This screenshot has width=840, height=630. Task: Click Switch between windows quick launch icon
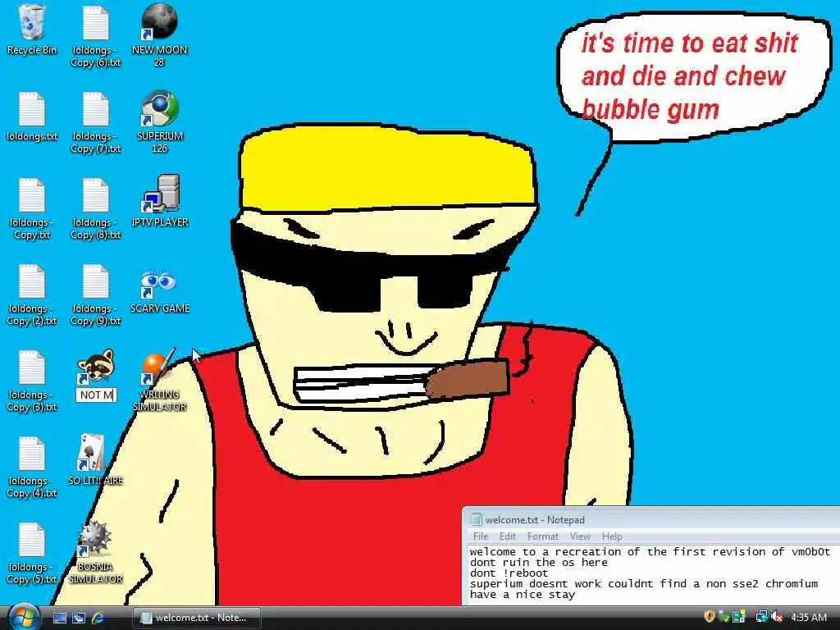[79, 618]
